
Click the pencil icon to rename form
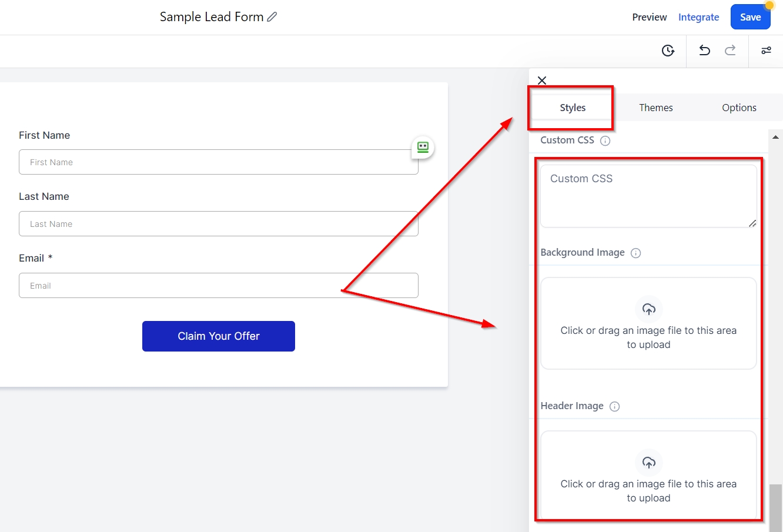tap(272, 17)
